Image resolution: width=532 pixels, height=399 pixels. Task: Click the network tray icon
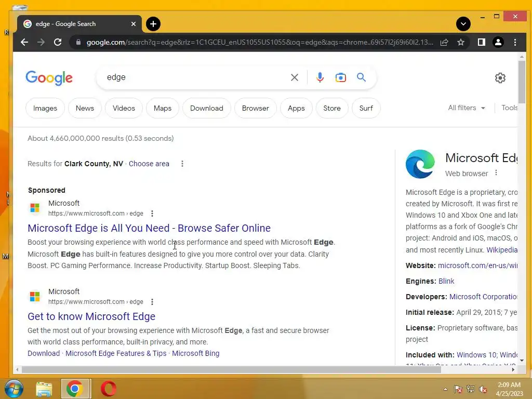point(471,390)
